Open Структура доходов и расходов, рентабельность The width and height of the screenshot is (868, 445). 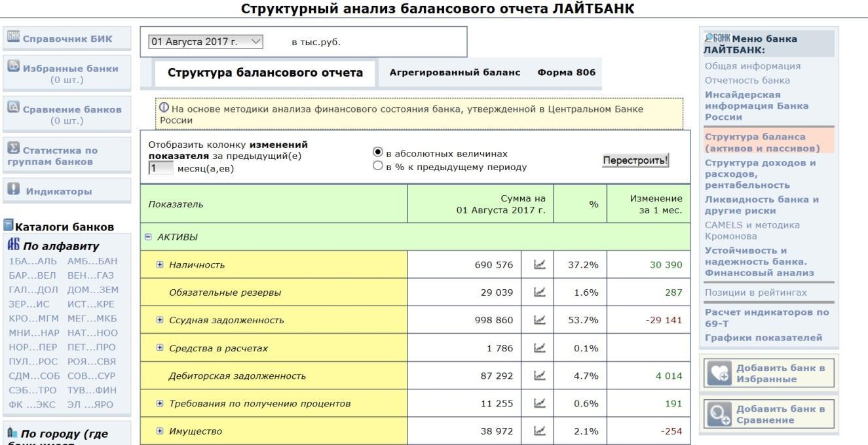coord(761,174)
